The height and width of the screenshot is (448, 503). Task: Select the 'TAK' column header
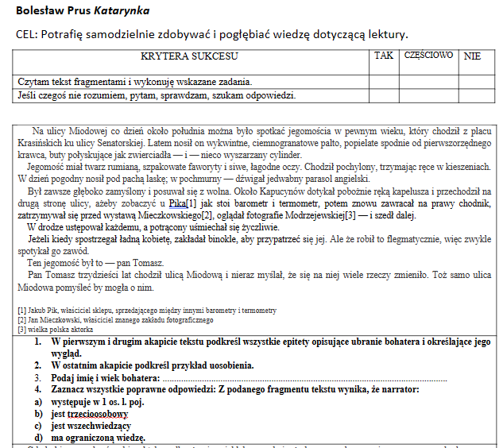pos(383,56)
